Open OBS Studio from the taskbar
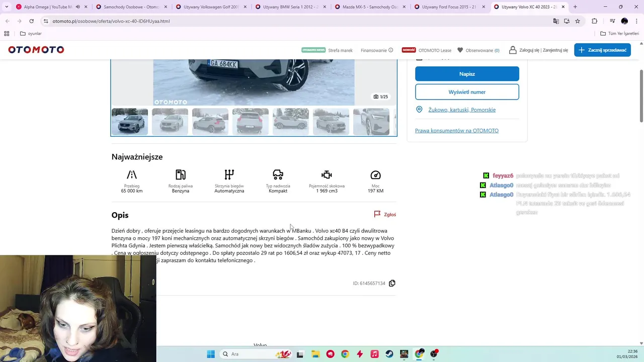This screenshot has height=362, width=644. 434,354
